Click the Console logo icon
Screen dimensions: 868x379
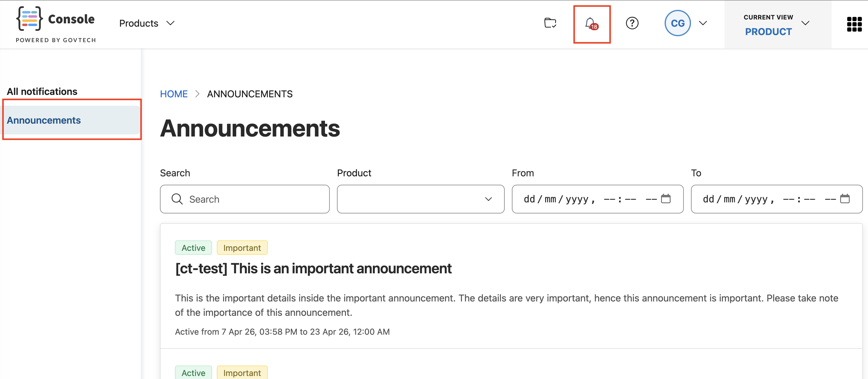[x=29, y=19]
